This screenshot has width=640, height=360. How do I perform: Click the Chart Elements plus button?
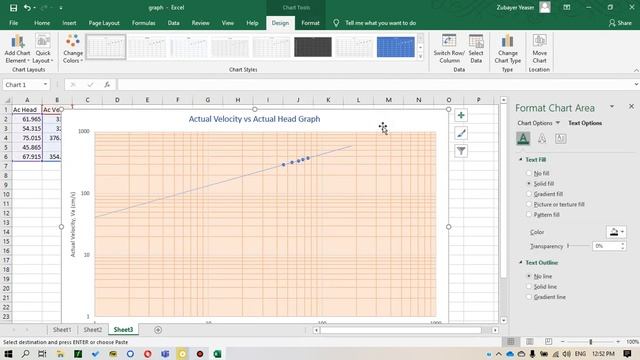coord(461,116)
